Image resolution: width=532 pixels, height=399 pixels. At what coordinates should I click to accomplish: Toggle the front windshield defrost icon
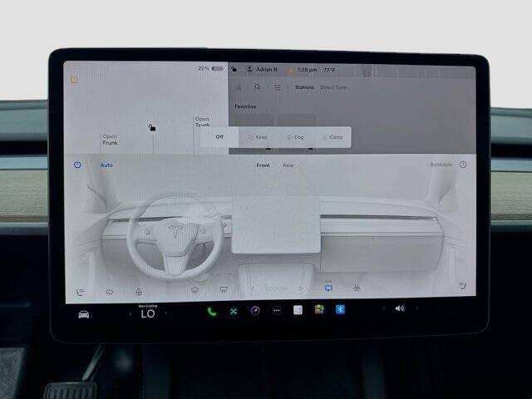[195, 290]
